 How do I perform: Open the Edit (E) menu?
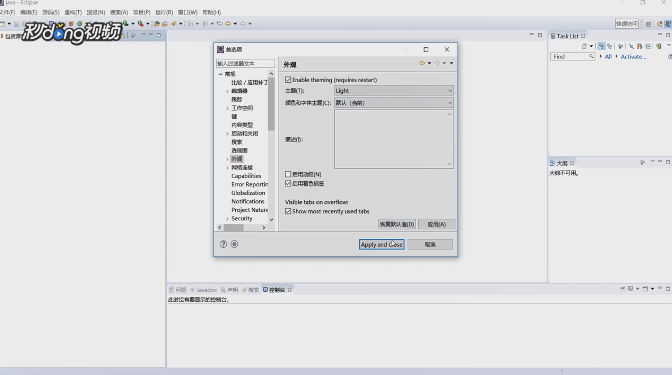[x=29, y=12]
